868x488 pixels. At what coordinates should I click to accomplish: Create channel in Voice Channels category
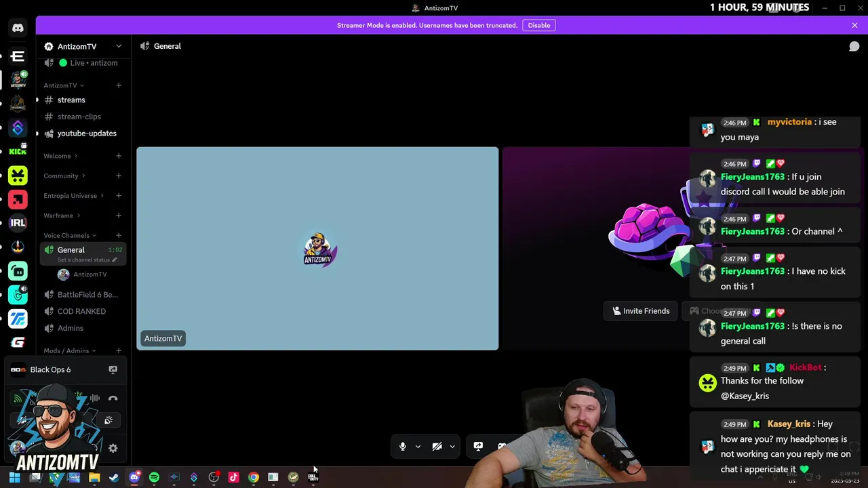tap(119, 235)
